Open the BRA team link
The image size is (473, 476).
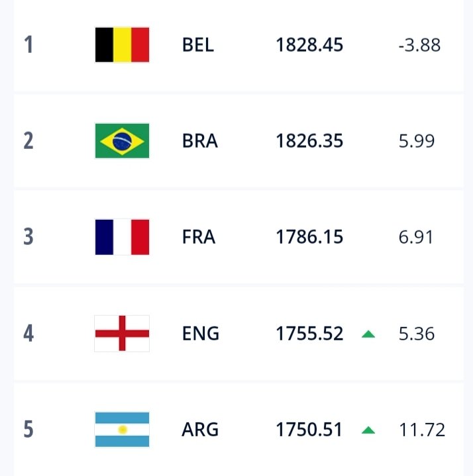(200, 141)
